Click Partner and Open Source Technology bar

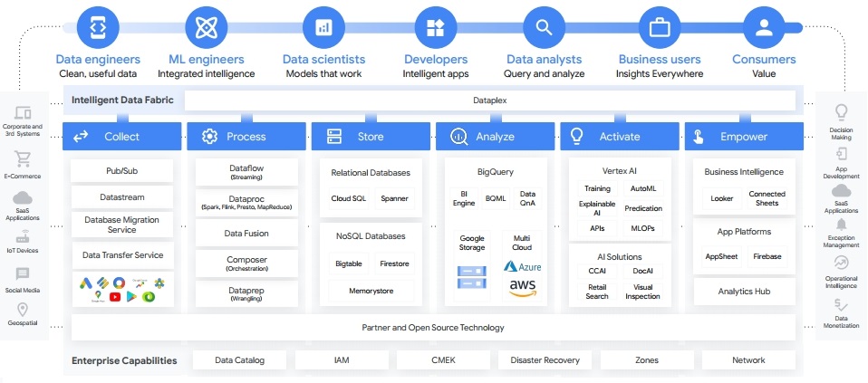pyautogui.click(x=433, y=327)
